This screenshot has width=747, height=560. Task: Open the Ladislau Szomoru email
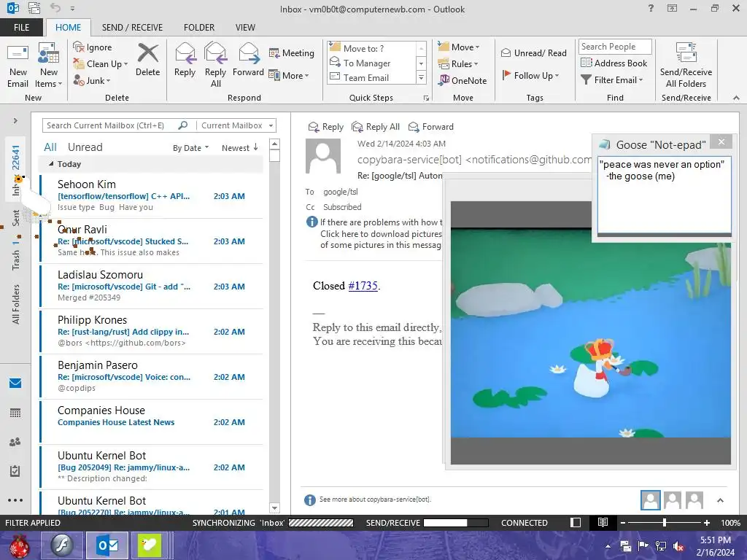pos(152,286)
